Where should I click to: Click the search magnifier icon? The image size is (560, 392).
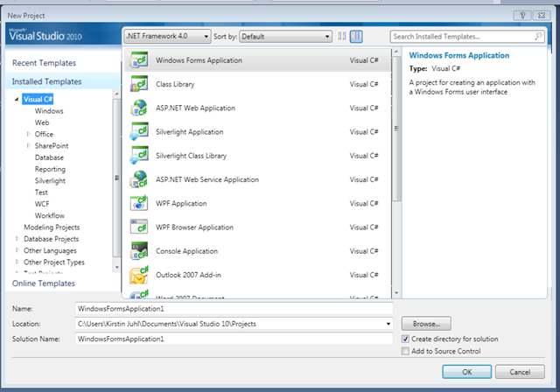(x=538, y=36)
